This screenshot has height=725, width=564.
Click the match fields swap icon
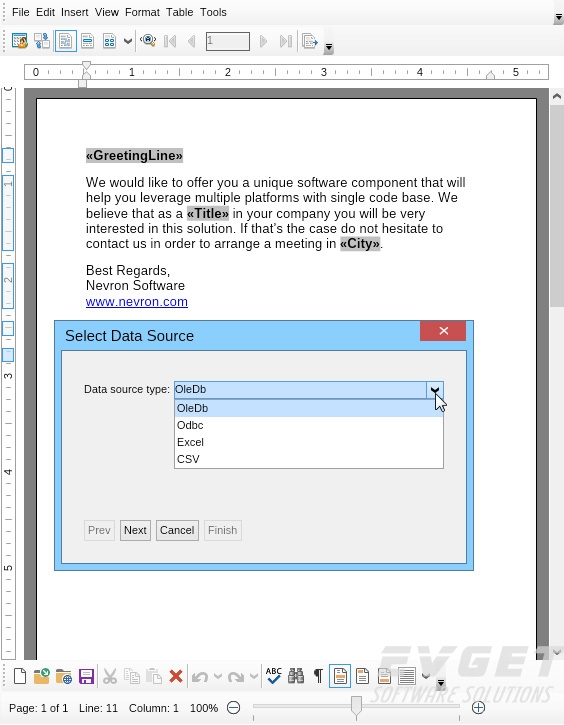(42, 41)
